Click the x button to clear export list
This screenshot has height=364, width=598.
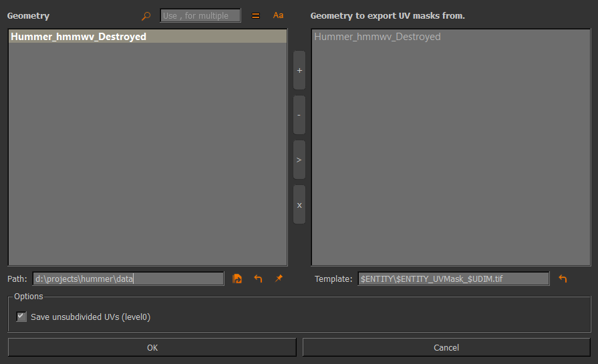point(299,204)
